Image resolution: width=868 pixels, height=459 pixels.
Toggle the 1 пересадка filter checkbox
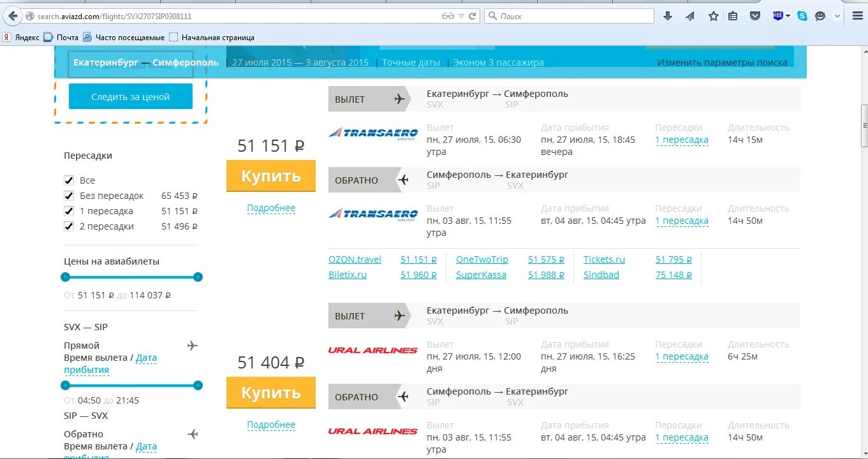click(69, 211)
